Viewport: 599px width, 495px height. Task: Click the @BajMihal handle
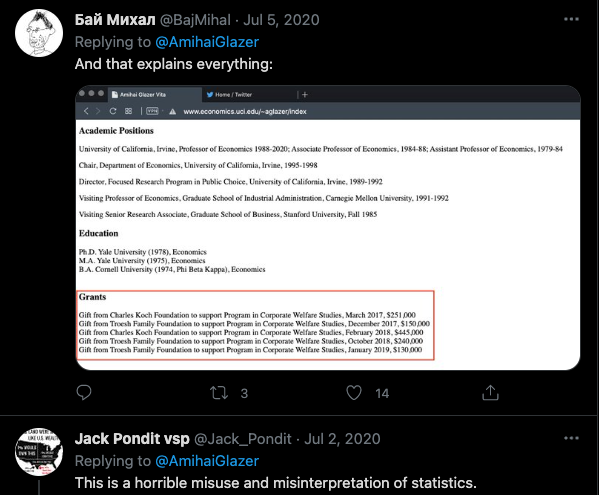195,20
